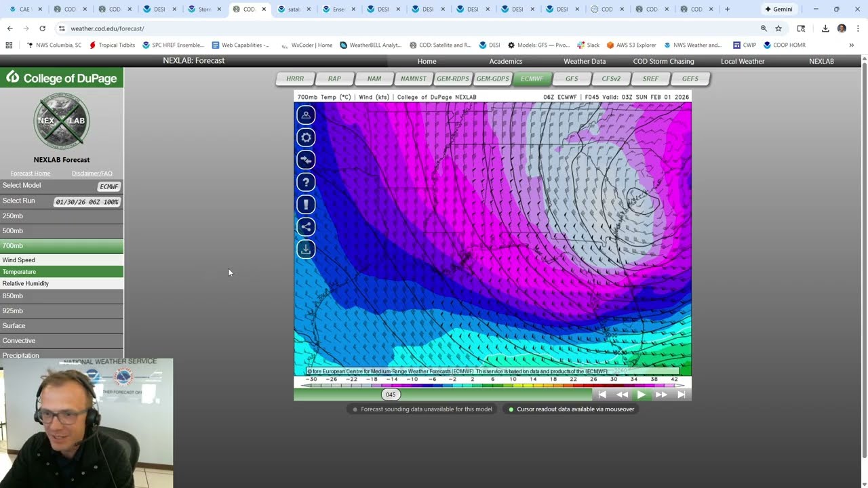Screen dimensions: 868x488
Task: Open NEXLAB navigation item
Action: point(821,61)
